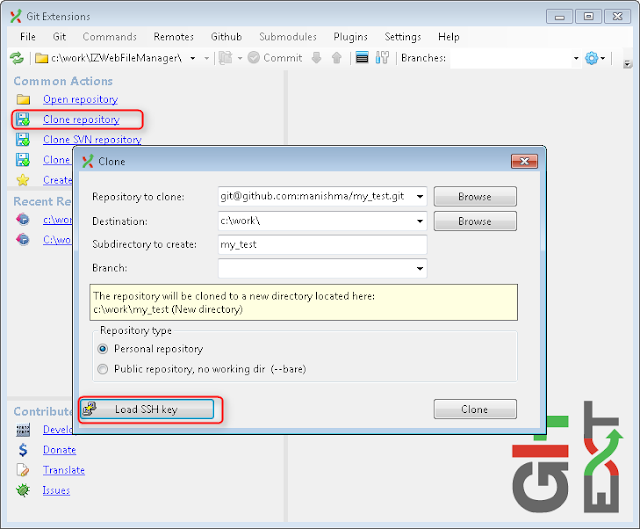The image size is (640, 529).
Task: Click the Pull down-arrow icon
Action: [x=316, y=58]
